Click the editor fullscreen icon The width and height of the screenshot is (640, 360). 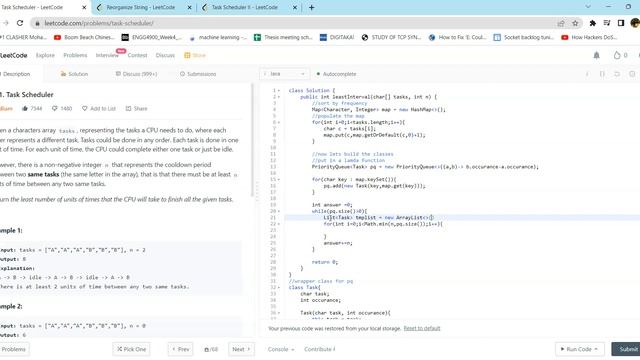click(632, 74)
